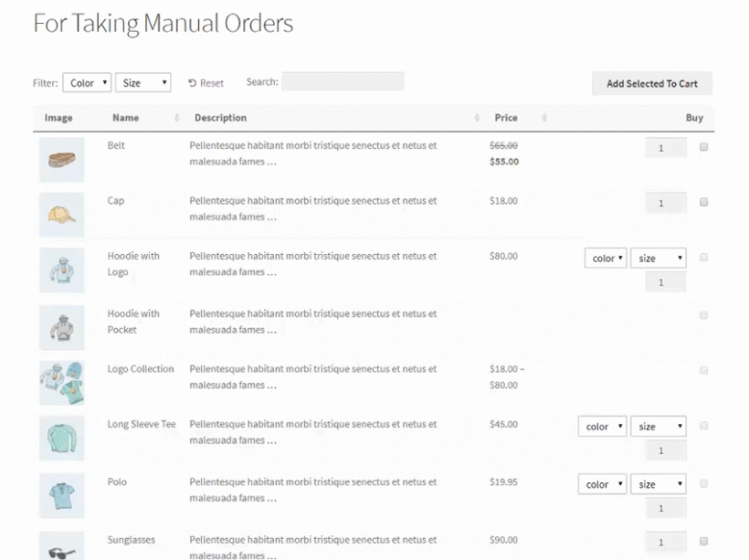Image resolution: width=749 pixels, height=560 pixels.
Task: Enable the Buy checkbox for Cap
Action: 703,203
